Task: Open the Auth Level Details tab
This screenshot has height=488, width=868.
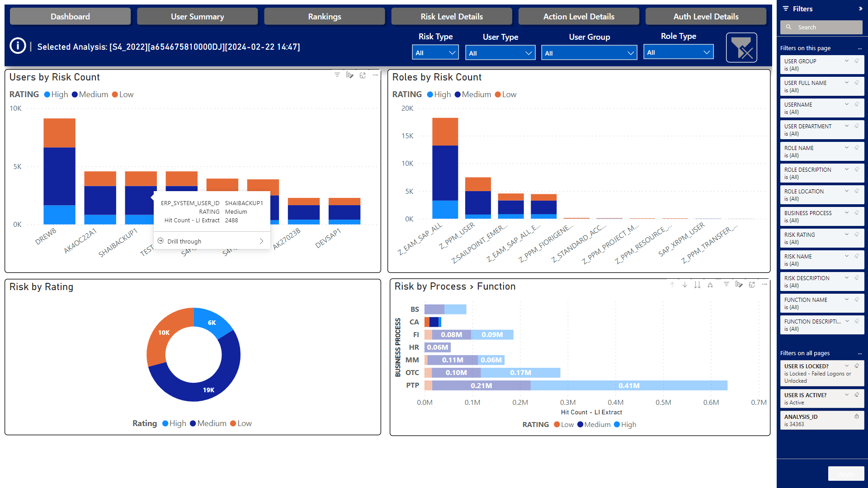Action: pyautogui.click(x=705, y=17)
